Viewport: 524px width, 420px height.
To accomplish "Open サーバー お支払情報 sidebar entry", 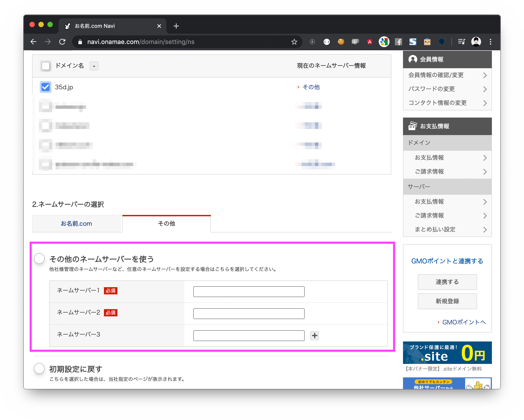I will [447, 202].
